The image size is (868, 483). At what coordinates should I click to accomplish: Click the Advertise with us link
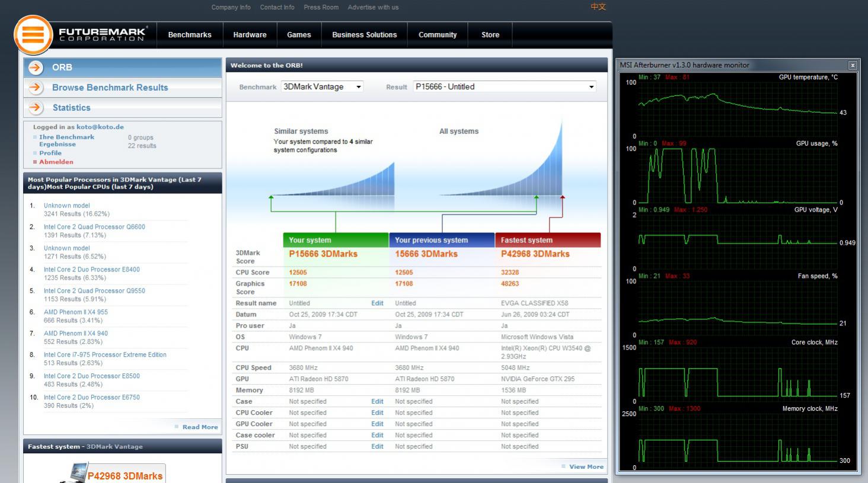click(x=373, y=7)
